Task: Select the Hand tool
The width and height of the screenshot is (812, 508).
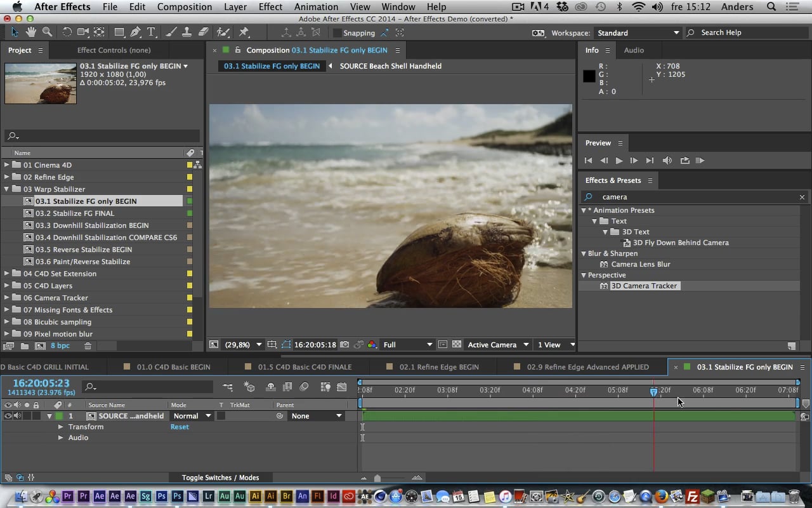Action: pos(30,32)
